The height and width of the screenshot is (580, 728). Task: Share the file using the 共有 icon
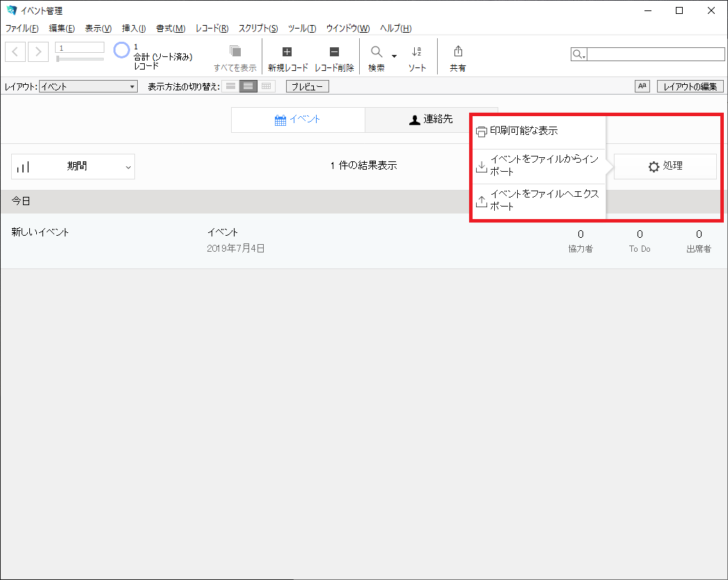click(457, 56)
